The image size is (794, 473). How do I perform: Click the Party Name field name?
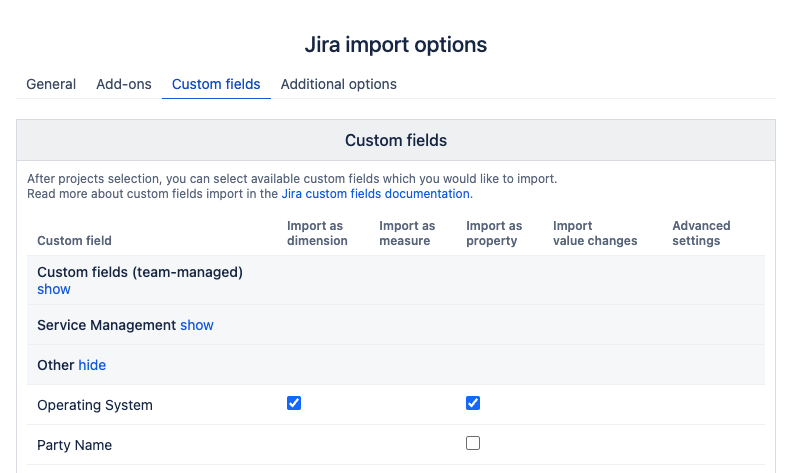click(x=74, y=445)
